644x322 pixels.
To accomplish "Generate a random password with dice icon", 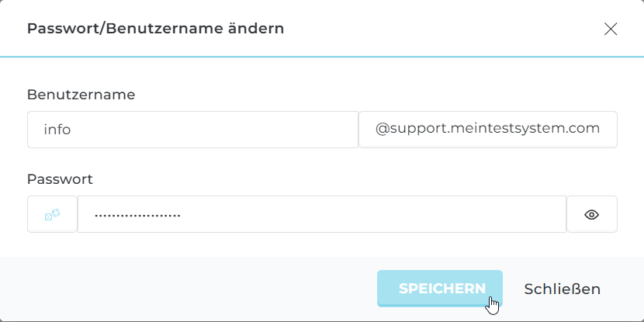I will pos(52,214).
